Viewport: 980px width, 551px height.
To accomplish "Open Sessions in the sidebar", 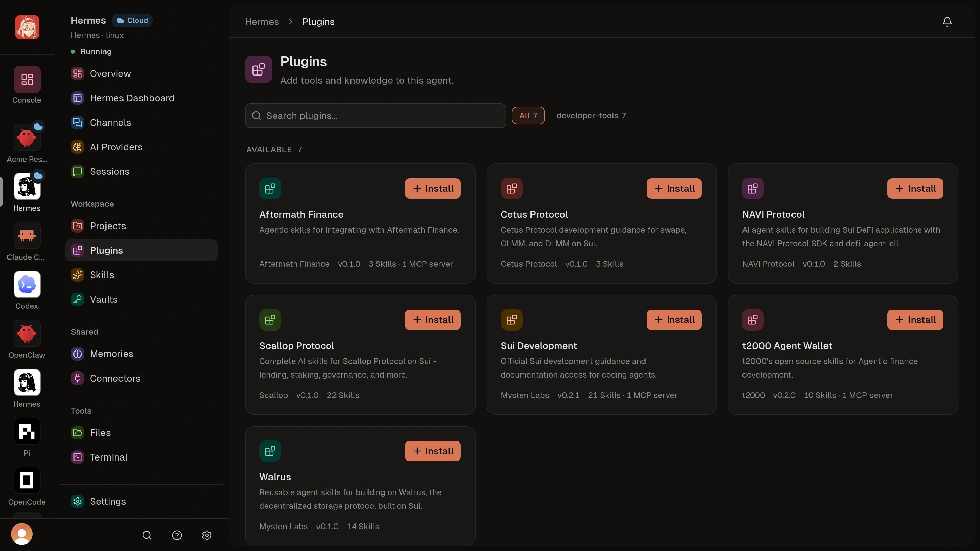I will pyautogui.click(x=142, y=171).
